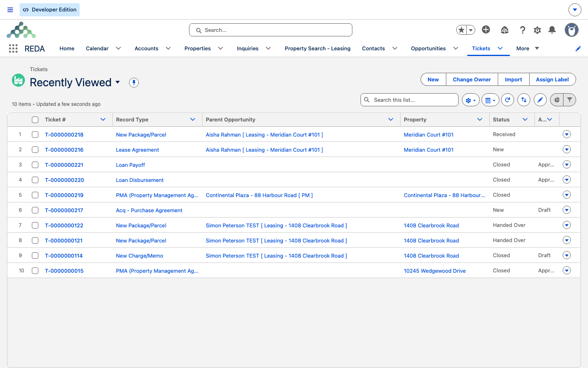Focus the Search this list field
The height and width of the screenshot is (368, 588).
[x=410, y=100]
